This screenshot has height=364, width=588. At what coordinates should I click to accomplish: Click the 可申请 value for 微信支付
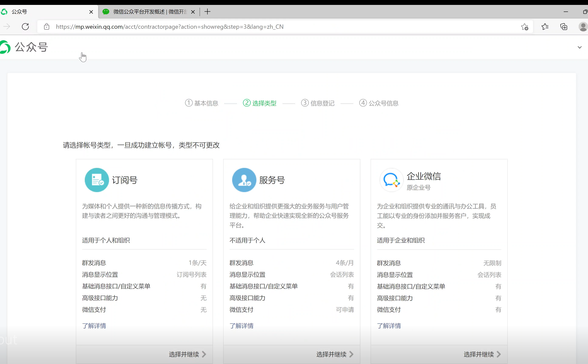point(345,310)
